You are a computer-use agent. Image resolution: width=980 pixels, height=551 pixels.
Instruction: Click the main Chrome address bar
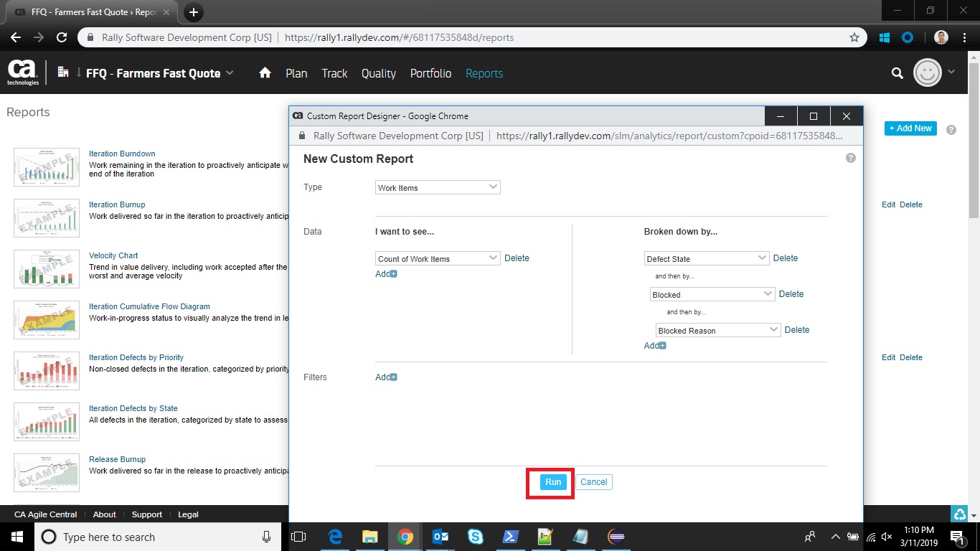pos(471,37)
